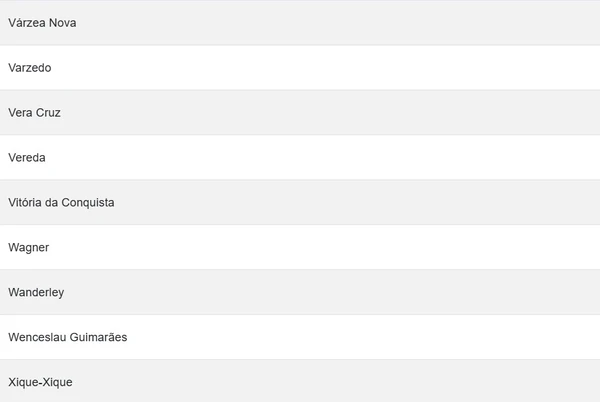Image resolution: width=600 pixels, height=402 pixels.
Task: Select Varzedo from the list
Action: click(x=30, y=67)
